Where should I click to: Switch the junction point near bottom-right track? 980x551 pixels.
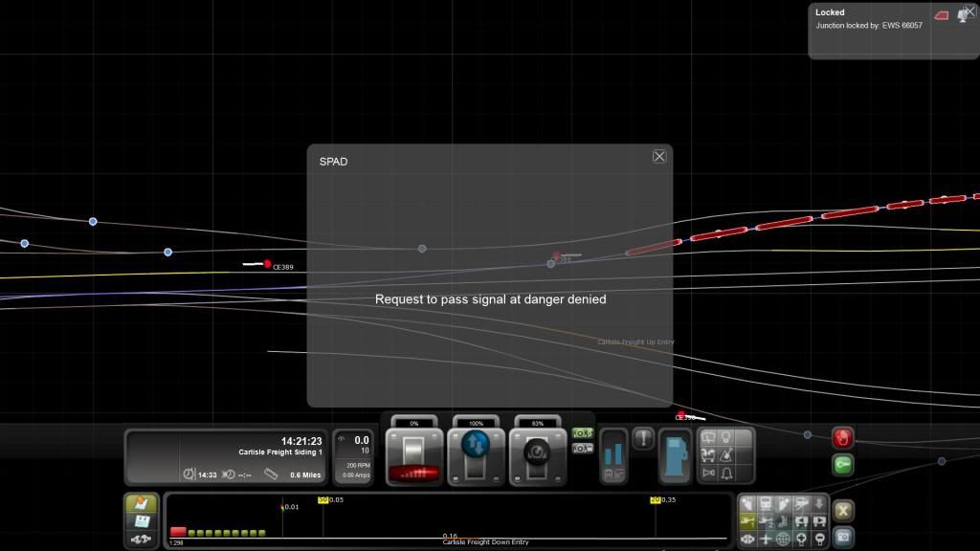point(942,461)
